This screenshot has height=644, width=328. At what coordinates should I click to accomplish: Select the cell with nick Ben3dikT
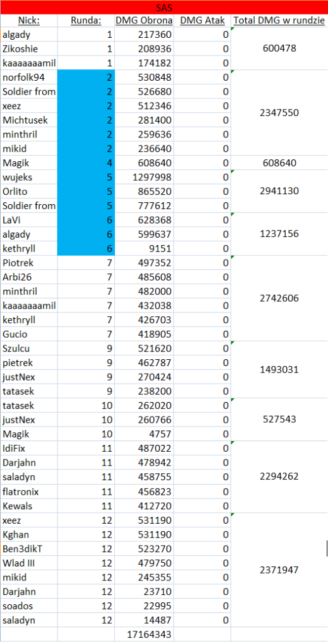(x=29, y=548)
